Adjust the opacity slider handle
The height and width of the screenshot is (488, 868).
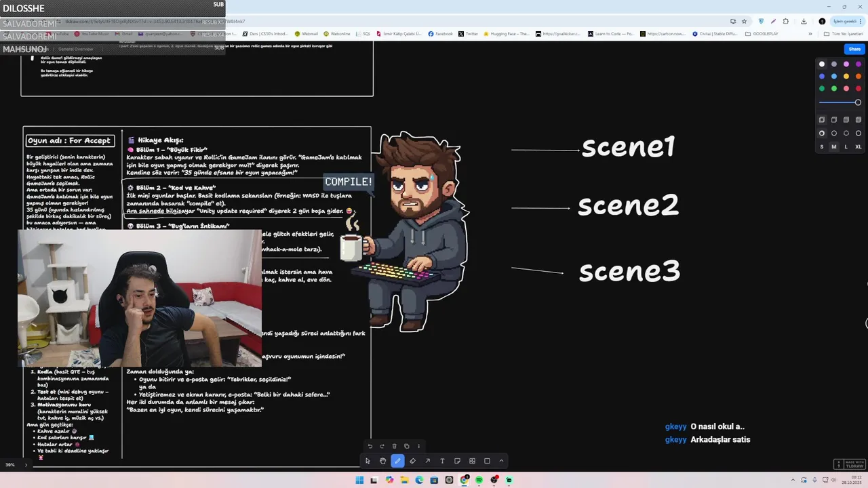click(x=858, y=102)
